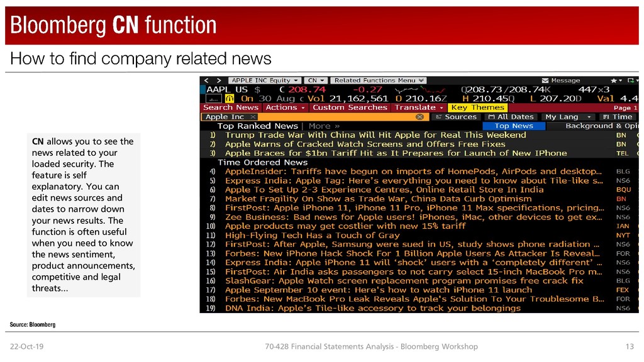Click the Search News button
Viewport: 644px width, 362px height.
pyautogui.click(x=231, y=107)
